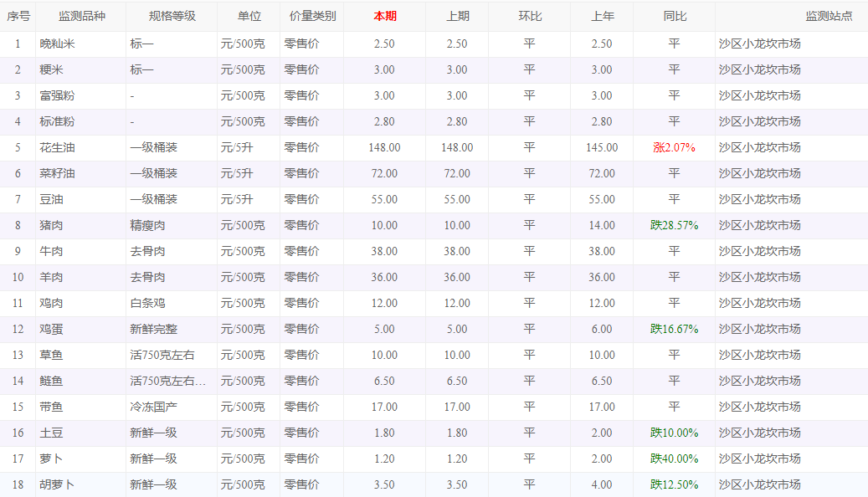Click the 序号 column header
Screen dimensions: 868x497
pos(18,17)
